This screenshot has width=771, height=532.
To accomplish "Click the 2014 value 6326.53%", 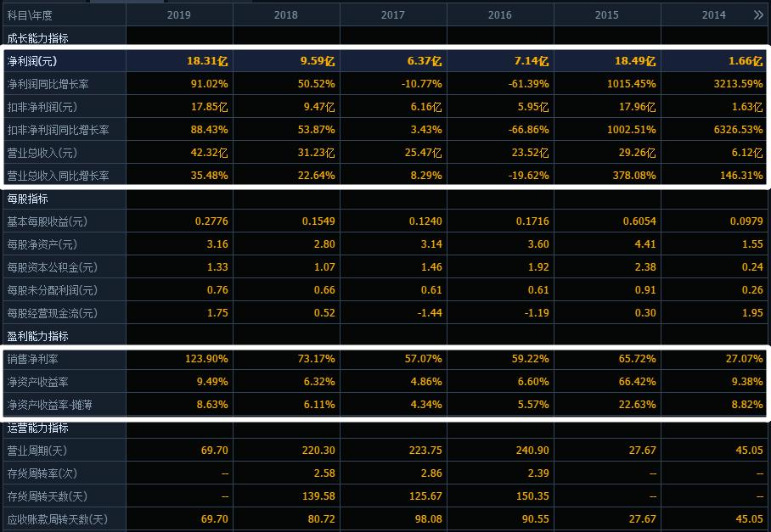I will [x=739, y=130].
